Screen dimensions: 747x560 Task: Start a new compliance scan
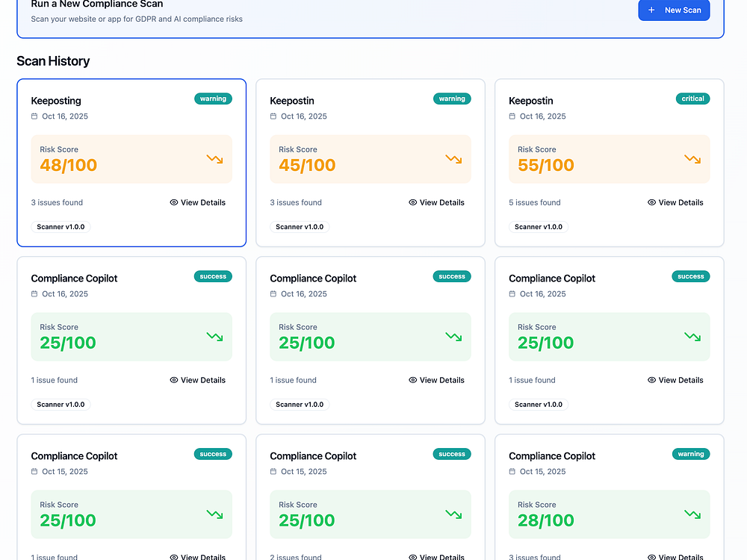pos(674,10)
